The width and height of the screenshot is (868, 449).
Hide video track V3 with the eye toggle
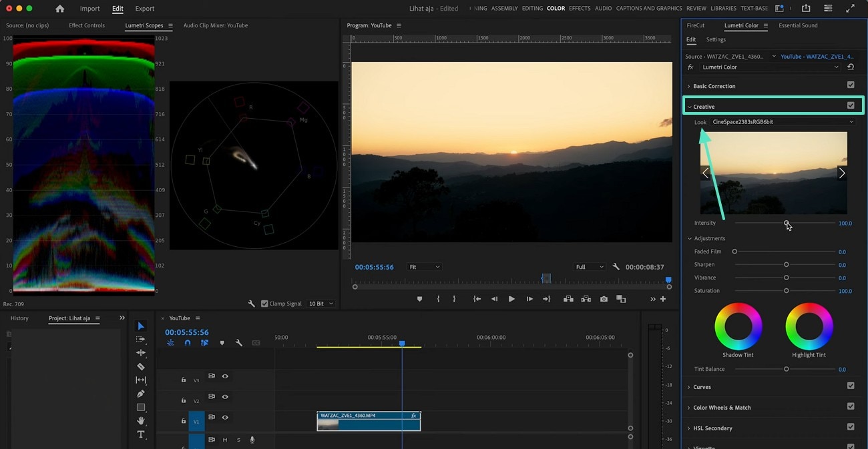[x=225, y=376]
